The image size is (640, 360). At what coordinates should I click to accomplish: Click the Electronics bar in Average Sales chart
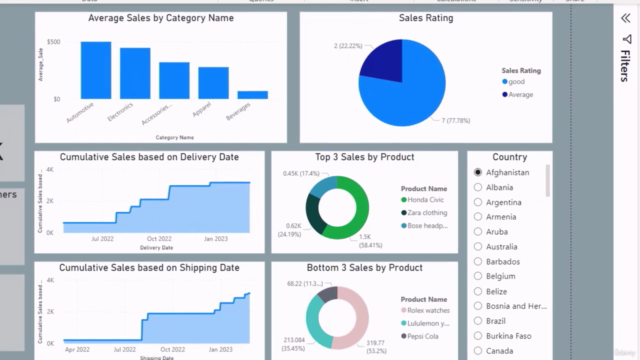pyautogui.click(x=135, y=73)
